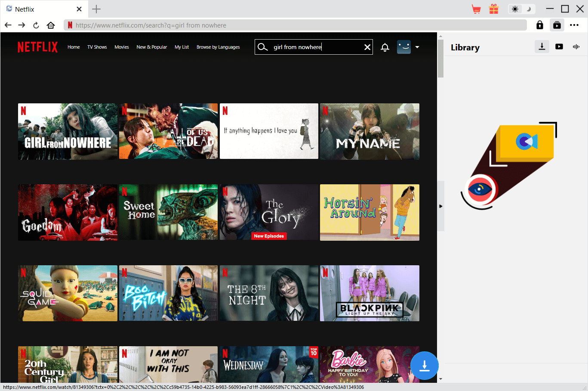The height and width of the screenshot is (391, 588).
Task: Switch to light mode with sun toggle
Action: pos(515,9)
